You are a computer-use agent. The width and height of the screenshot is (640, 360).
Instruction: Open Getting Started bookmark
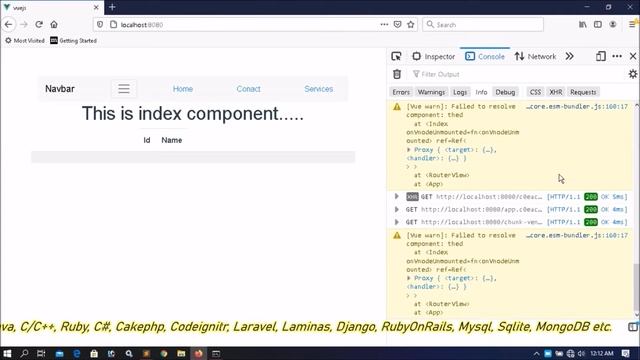pyautogui.click(x=73, y=40)
